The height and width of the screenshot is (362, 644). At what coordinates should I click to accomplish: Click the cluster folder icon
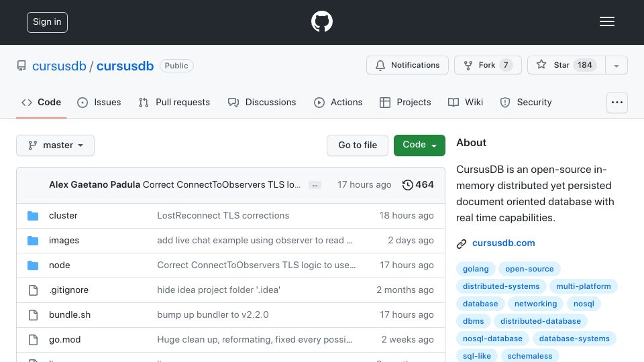33,215
